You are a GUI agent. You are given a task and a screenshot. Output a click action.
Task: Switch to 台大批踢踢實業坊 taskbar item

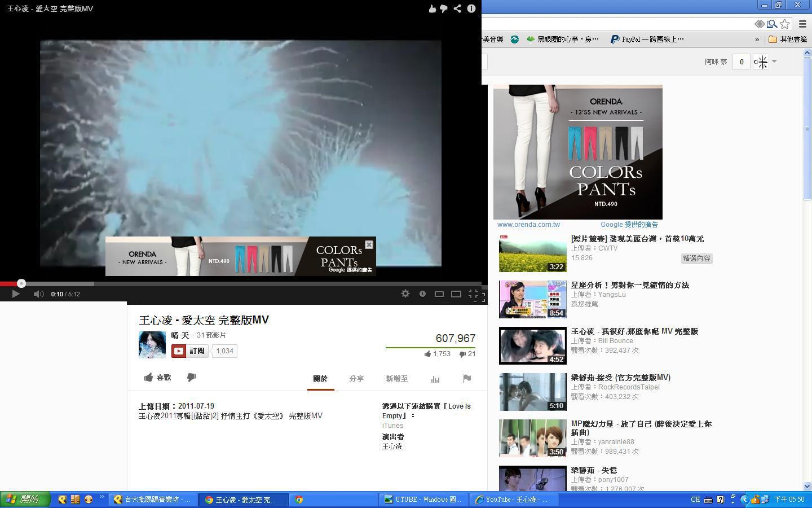coord(153,500)
